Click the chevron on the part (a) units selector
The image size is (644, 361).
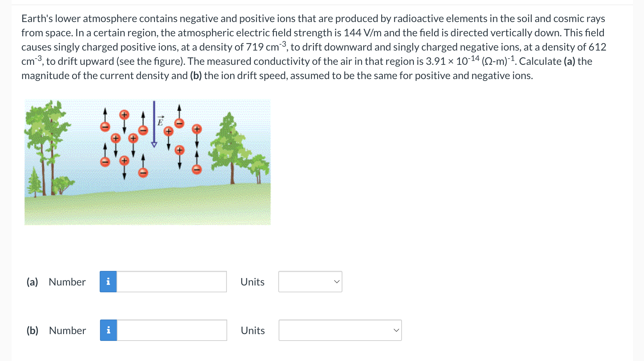pos(337,282)
